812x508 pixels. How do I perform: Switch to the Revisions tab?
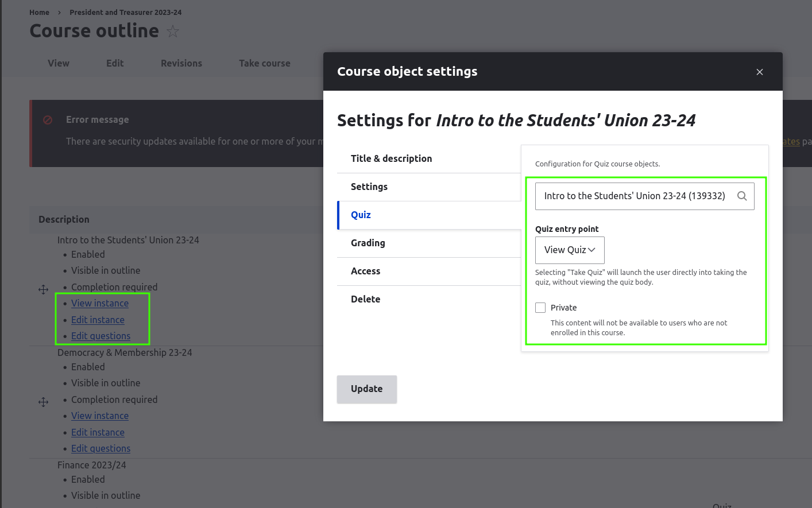point(181,64)
